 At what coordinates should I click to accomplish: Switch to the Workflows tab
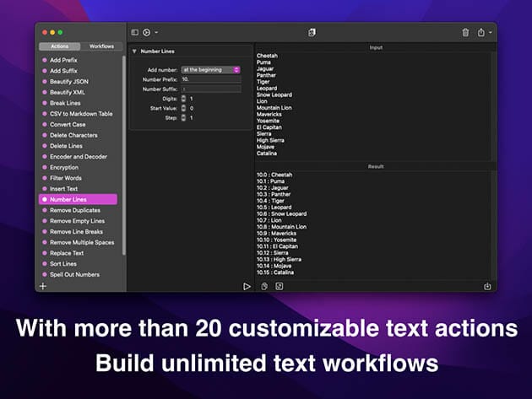pyautogui.click(x=101, y=46)
